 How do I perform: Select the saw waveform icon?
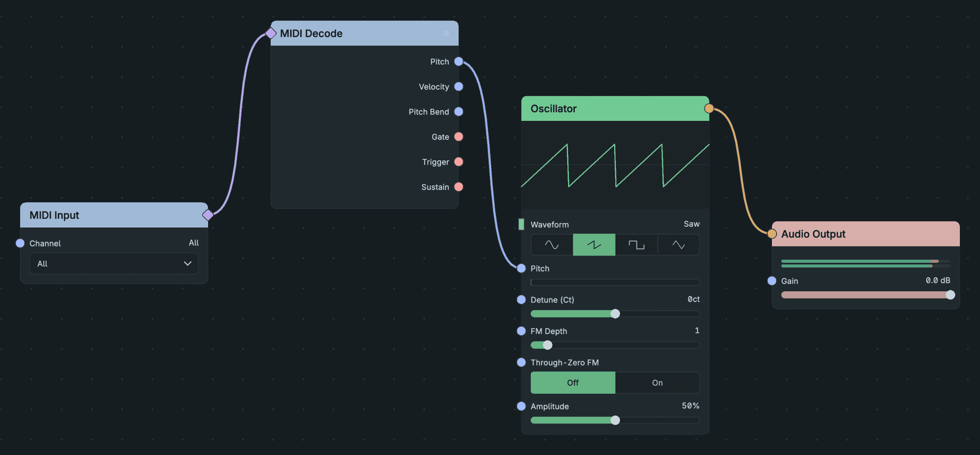point(594,245)
